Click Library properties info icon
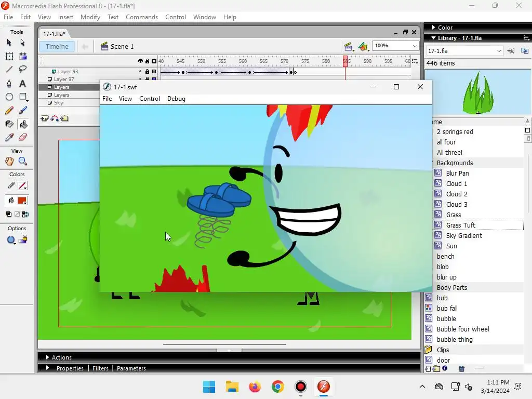The height and width of the screenshot is (399, 532). (x=445, y=368)
